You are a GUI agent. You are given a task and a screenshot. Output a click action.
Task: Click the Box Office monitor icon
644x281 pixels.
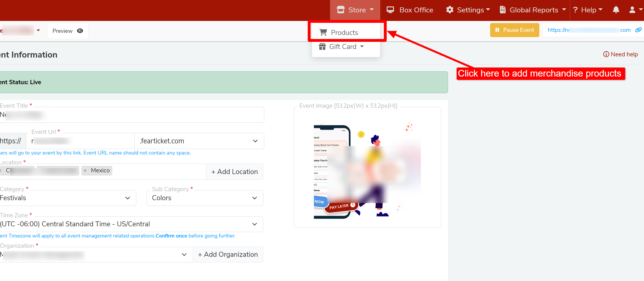(390, 10)
